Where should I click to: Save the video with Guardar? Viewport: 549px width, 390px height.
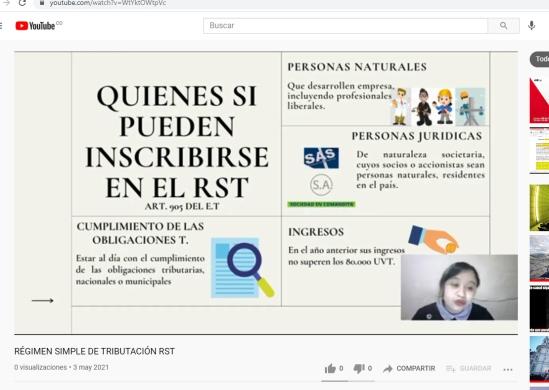point(468,368)
